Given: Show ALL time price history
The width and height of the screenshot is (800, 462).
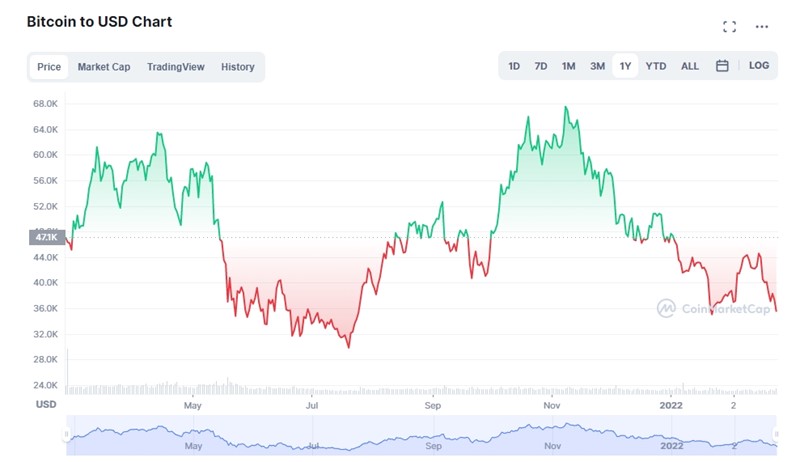Looking at the screenshot, I should 690,66.
